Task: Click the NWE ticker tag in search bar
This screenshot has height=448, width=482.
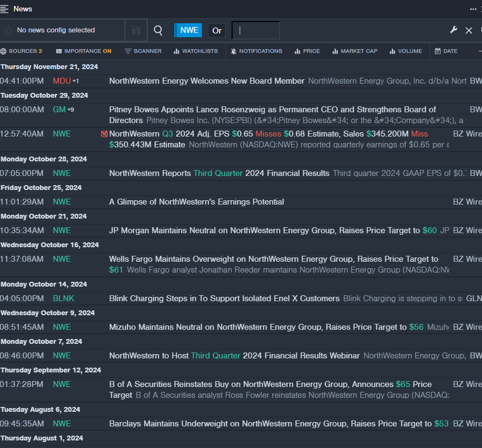Action: point(189,30)
